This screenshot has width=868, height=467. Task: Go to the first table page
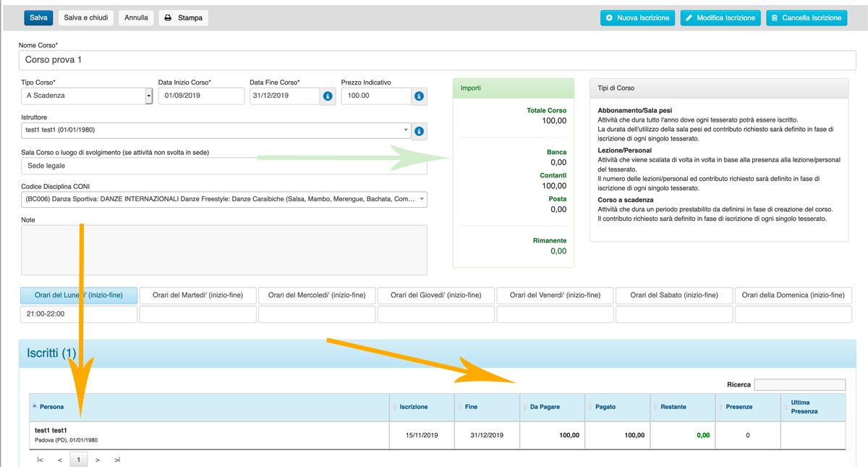point(40,460)
